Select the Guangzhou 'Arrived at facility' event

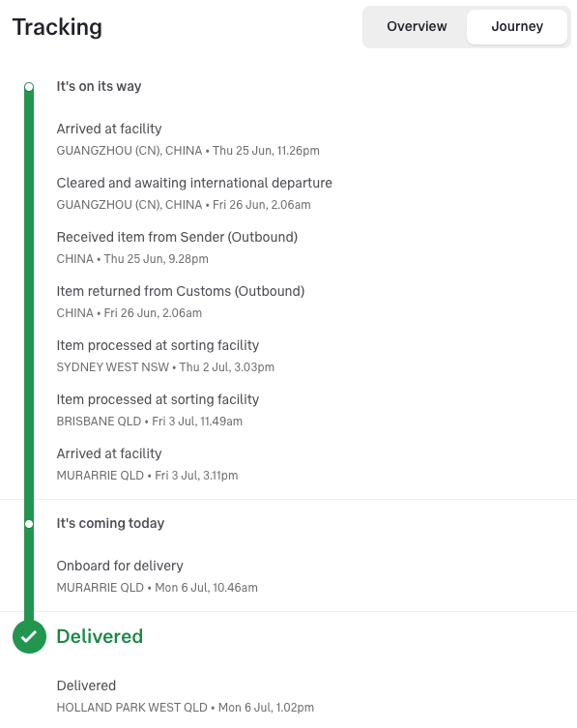188,139
